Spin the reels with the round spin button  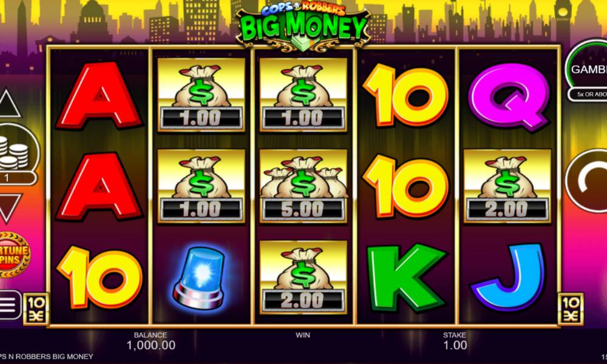587,181
